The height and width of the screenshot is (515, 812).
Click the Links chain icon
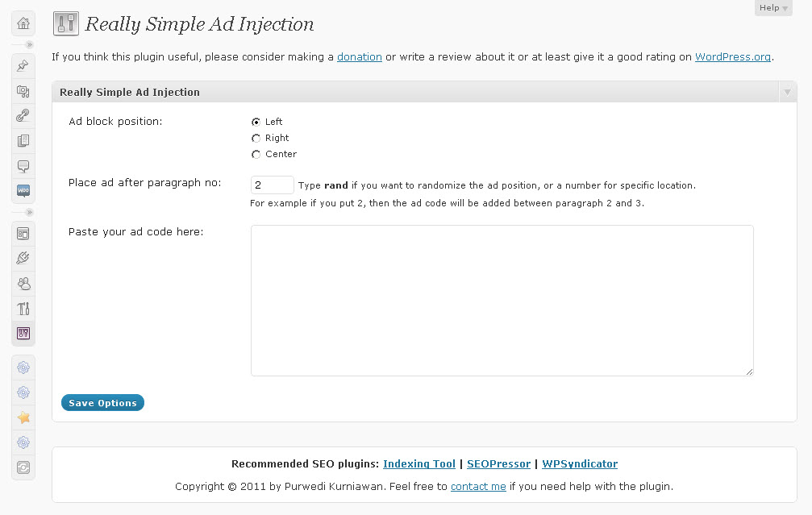click(x=23, y=116)
